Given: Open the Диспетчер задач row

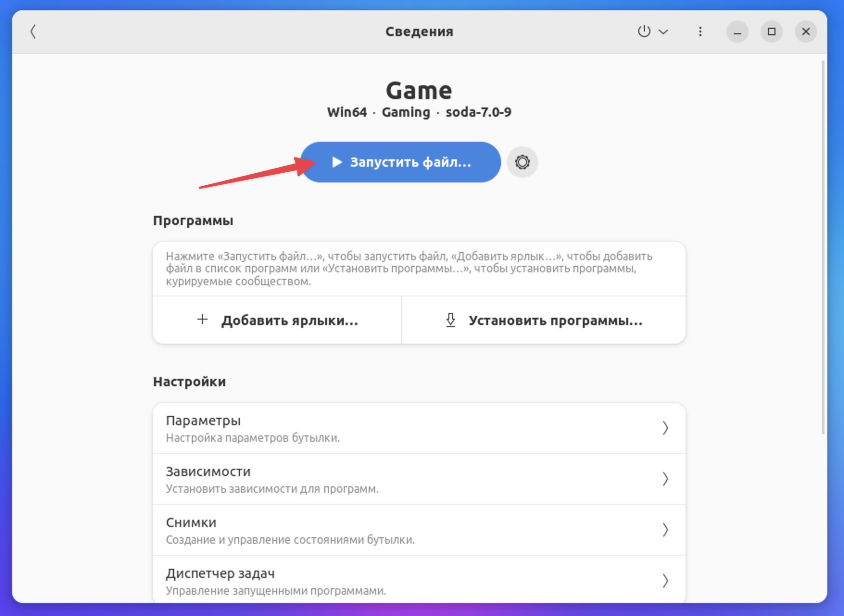Looking at the screenshot, I should [419, 579].
